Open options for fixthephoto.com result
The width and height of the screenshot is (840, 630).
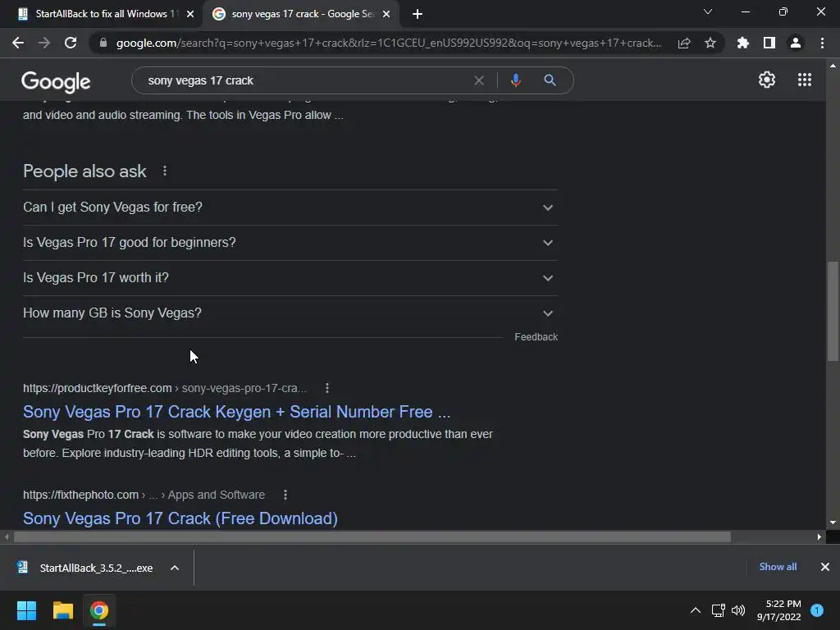point(285,495)
